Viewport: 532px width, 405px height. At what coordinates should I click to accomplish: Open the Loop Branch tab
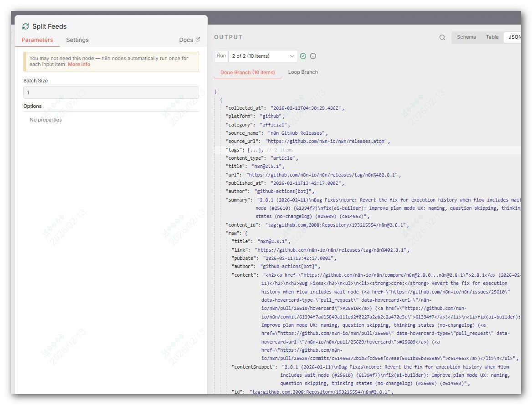click(x=303, y=72)
